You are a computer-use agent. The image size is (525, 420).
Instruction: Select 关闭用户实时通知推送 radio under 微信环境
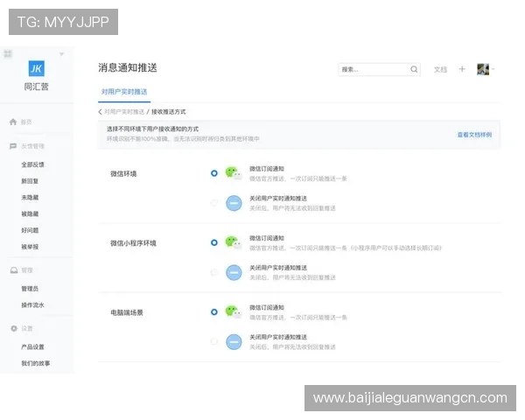(214, 203)
